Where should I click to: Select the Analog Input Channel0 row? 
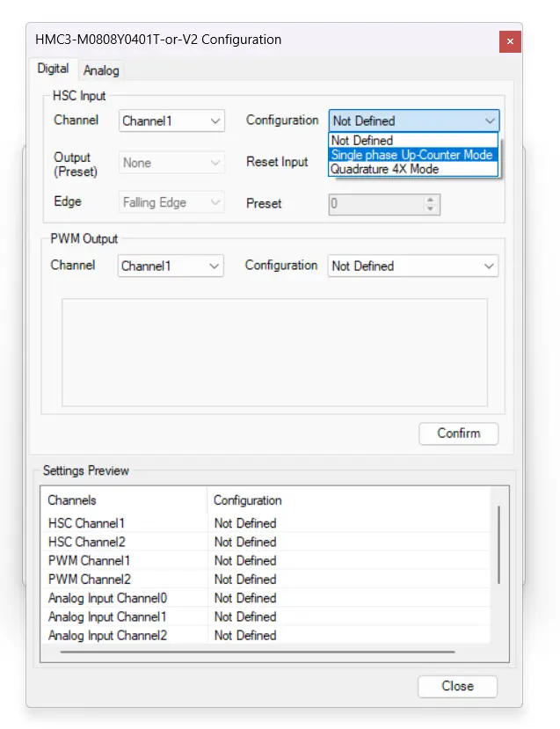[x=265, y=598]
